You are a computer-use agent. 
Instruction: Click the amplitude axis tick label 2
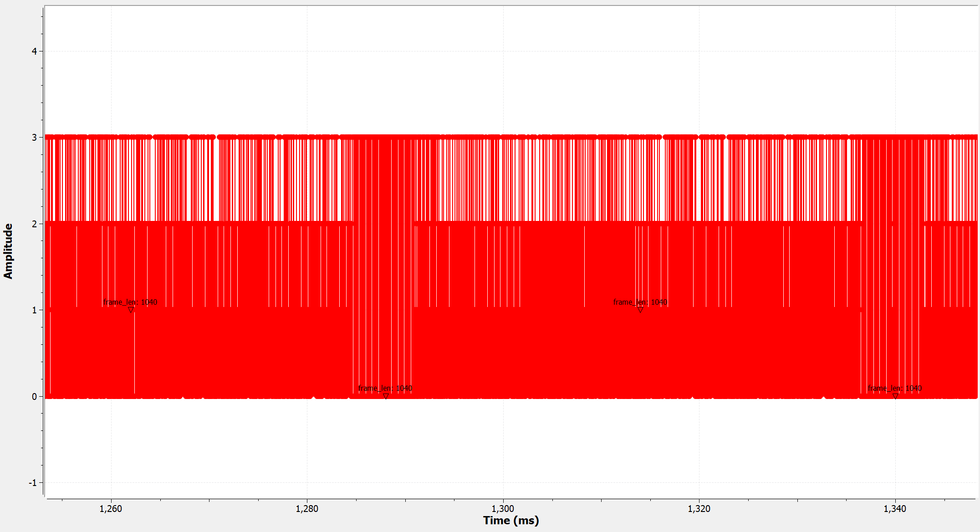point(34,224)
